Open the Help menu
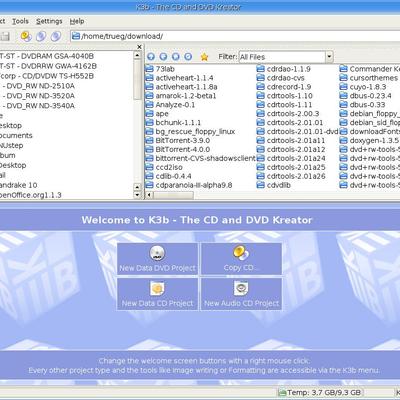The image size is (400, 400). tap(77, 21)
